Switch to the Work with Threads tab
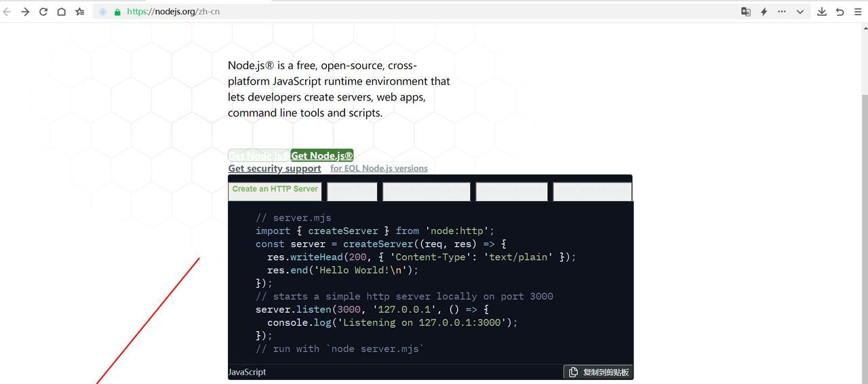The image size is (868, 384). [592, 192]
